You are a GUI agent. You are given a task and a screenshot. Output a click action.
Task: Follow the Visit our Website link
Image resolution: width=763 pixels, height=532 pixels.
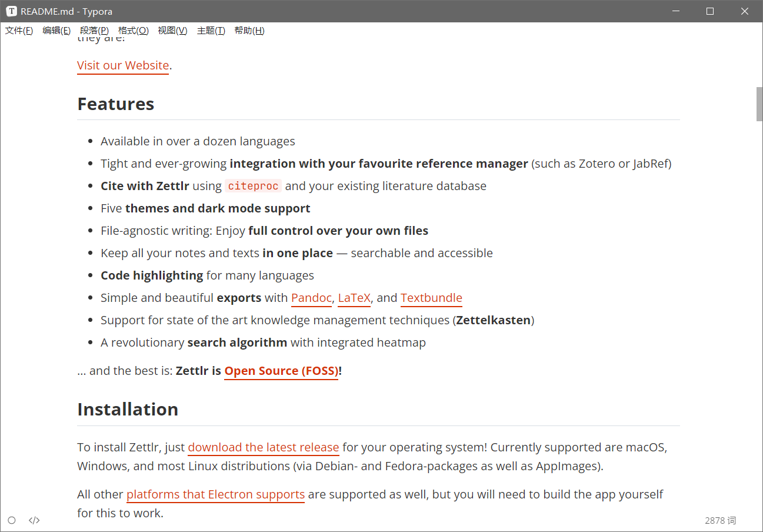pos(122,65)
